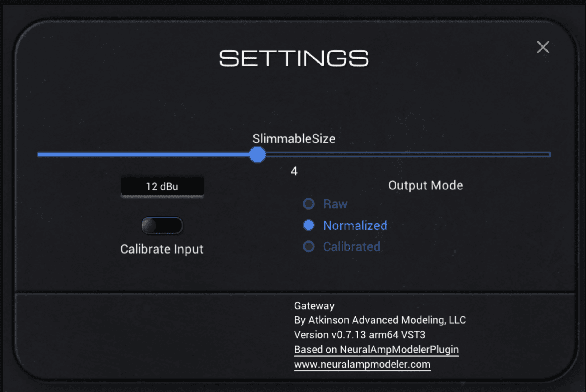Viewport: 586px width, 392px height.
Task: Click the Atkinson Advanced Modeling credit text
Action: tap(379, 320)
